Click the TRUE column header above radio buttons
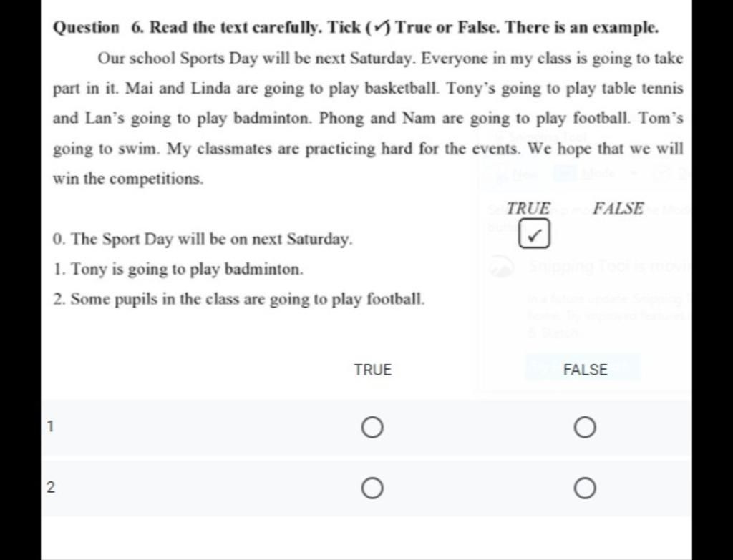This screenshot has height=560, width=733. pos(373,370)
